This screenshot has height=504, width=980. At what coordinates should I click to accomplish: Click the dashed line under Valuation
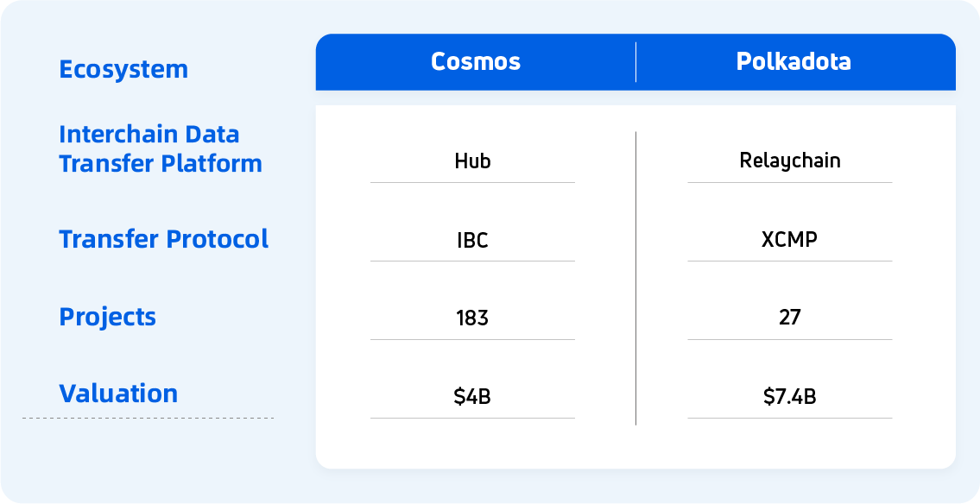point(148,419)
